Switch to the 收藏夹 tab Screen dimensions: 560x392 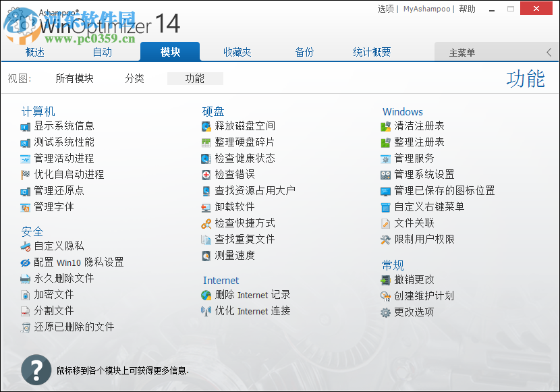237,51
